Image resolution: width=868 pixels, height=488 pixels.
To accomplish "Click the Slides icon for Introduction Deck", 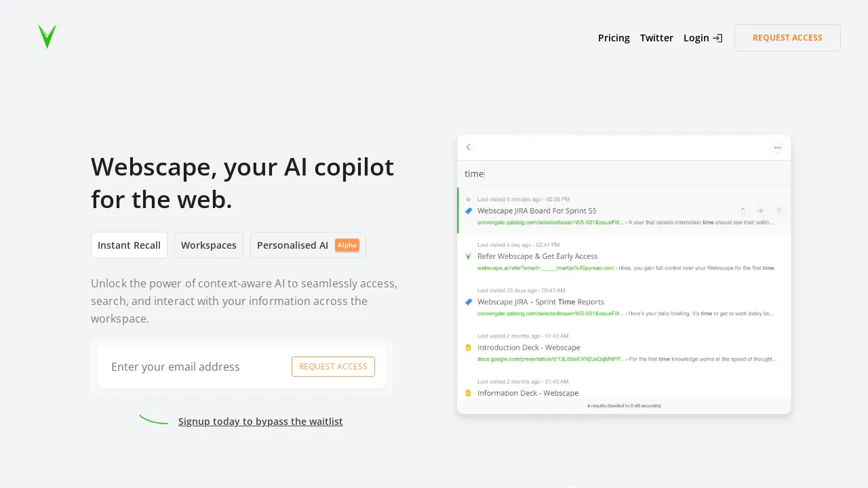I will pyautogui.click(x=469, y=347).
